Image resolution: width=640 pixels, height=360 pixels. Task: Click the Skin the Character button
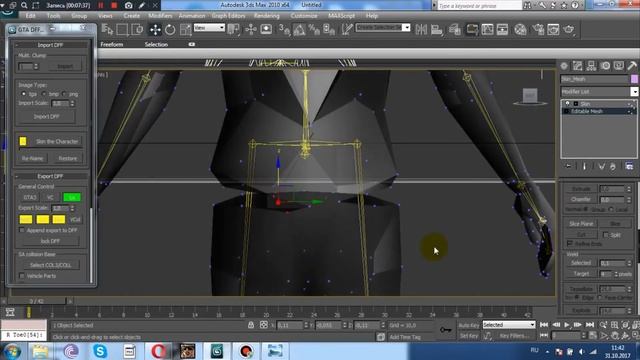click(x=57, y=141)
